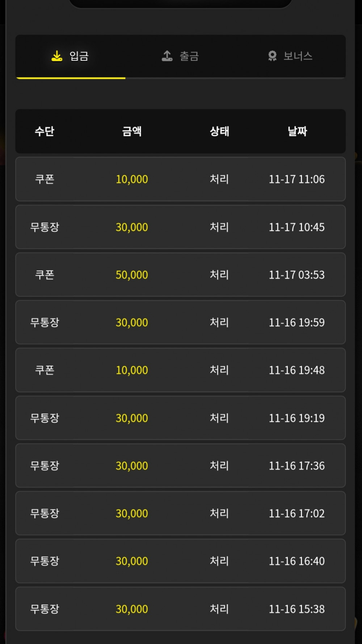Click the 처리 status at 11-16 17:36
Image resolution: width=362 pixels, height=644 pixels.
pos(219,466)
